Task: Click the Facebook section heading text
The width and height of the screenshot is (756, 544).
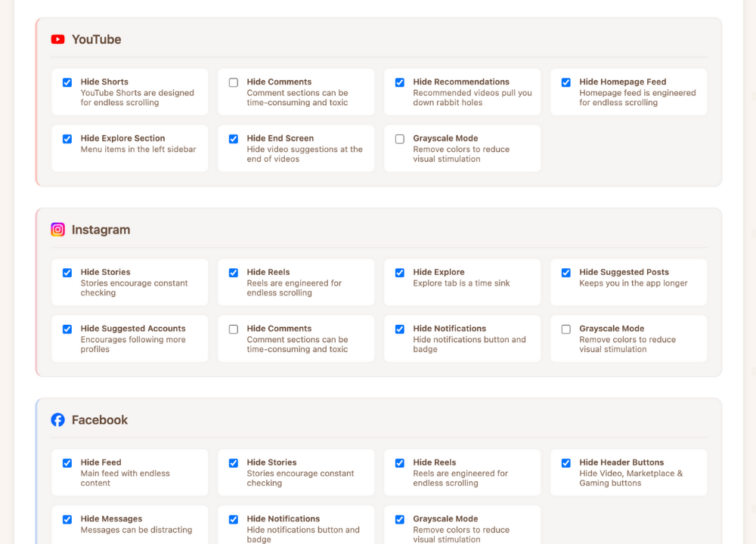Action: click(100, 420)
